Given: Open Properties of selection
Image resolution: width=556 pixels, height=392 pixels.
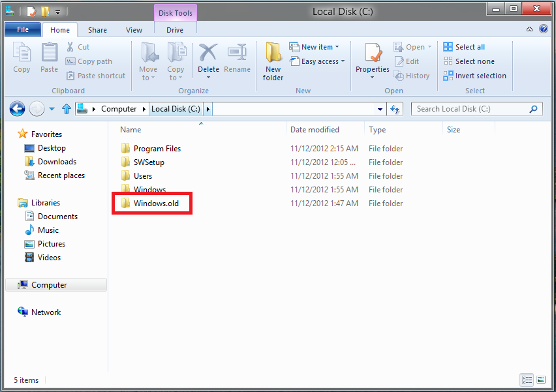Looking at the screenshot, I should (373, 57).
